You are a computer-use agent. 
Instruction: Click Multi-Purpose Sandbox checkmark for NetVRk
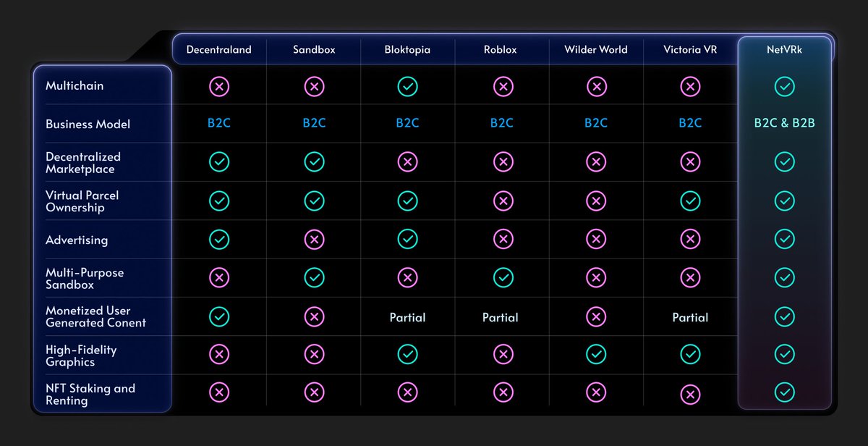tap(785, 277)
